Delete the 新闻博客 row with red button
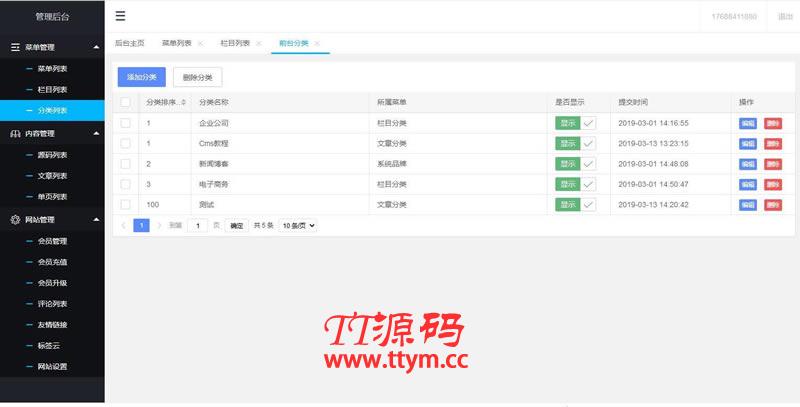Viewport: 800px width, 407px height. pyautogui.click(x=773, y=164)
